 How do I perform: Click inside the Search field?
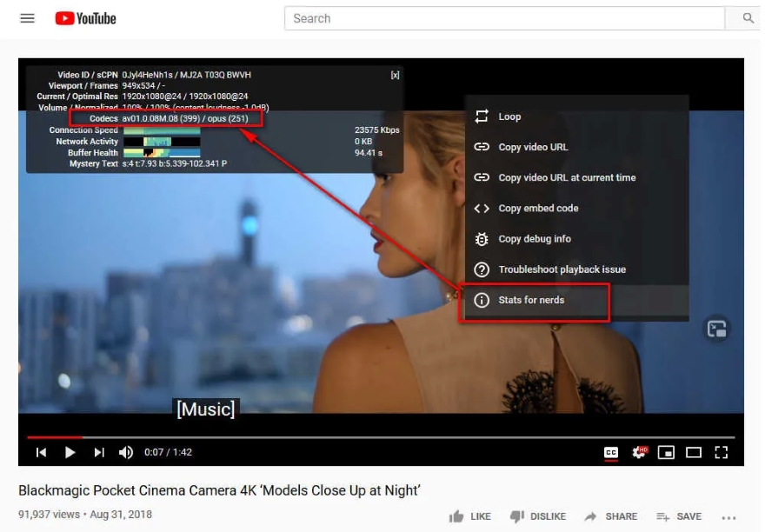click(504, 18)
